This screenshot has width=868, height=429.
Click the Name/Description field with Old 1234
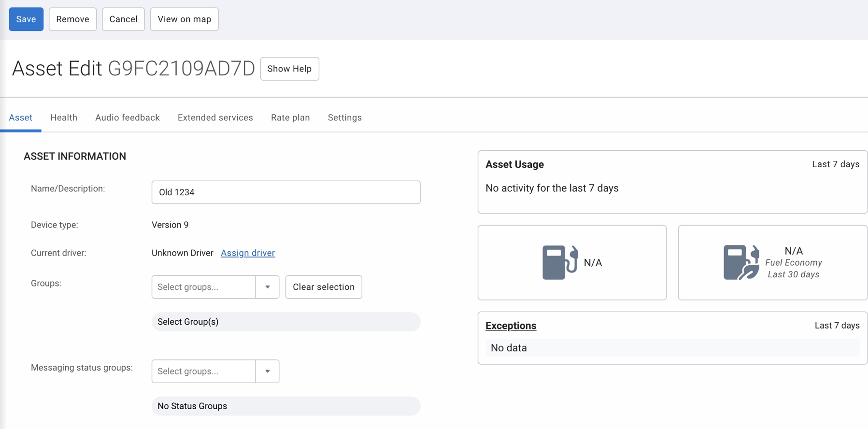[x=286, y=192]
